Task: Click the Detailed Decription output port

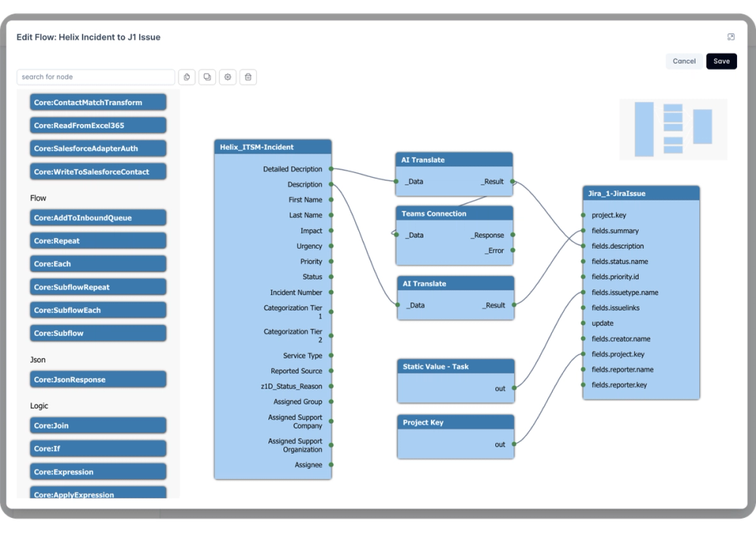Action: click(331, 169)
